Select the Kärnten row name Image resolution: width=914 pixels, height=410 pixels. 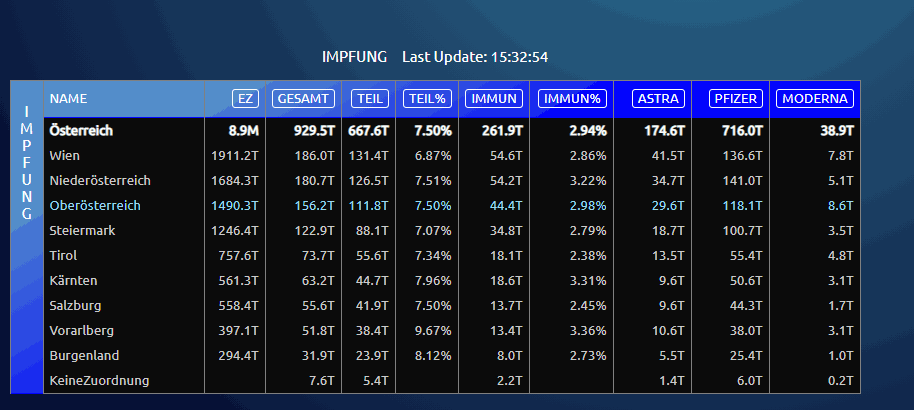click(x=73, y=281)
